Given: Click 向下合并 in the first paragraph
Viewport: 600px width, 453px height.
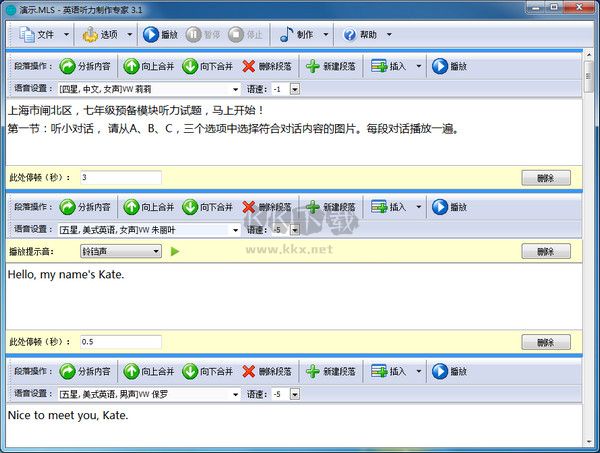Looking at the screenshot, I should point(207,66).
